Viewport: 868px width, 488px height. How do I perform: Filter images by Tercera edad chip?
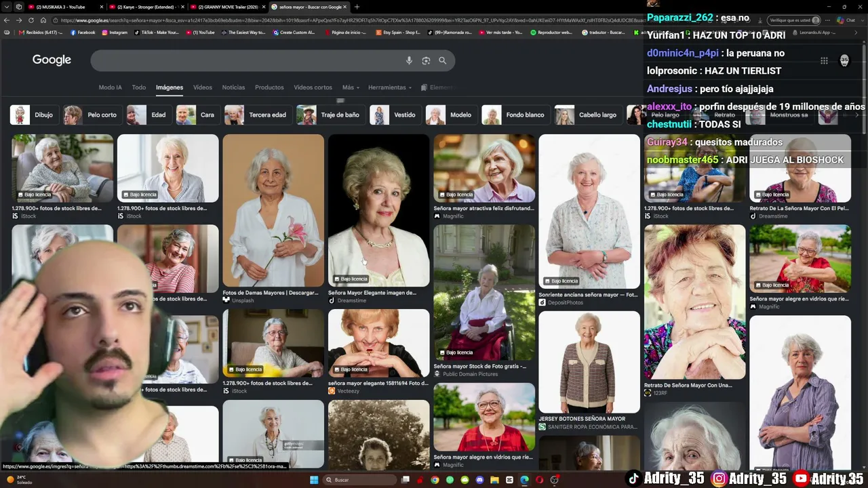257,115
